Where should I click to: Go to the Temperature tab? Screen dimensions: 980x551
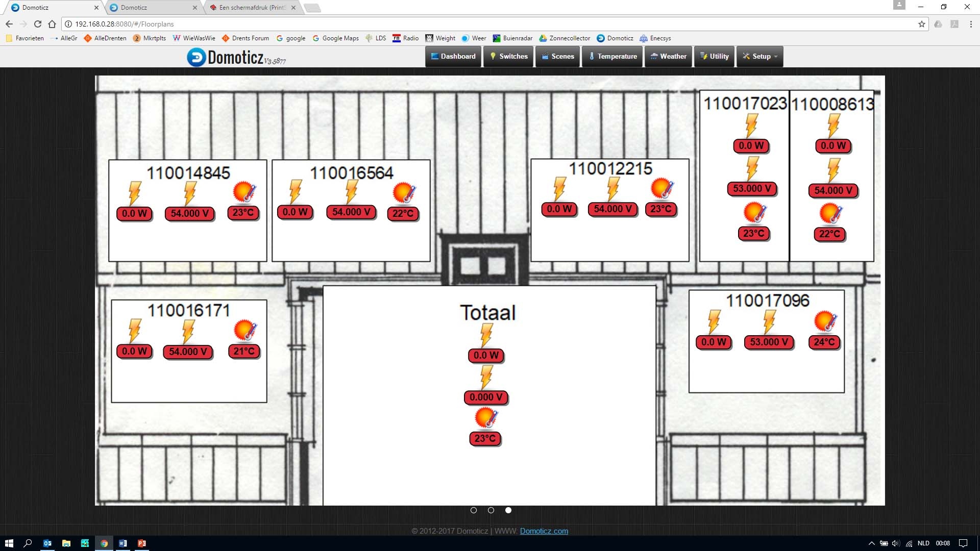click(612, 56)
